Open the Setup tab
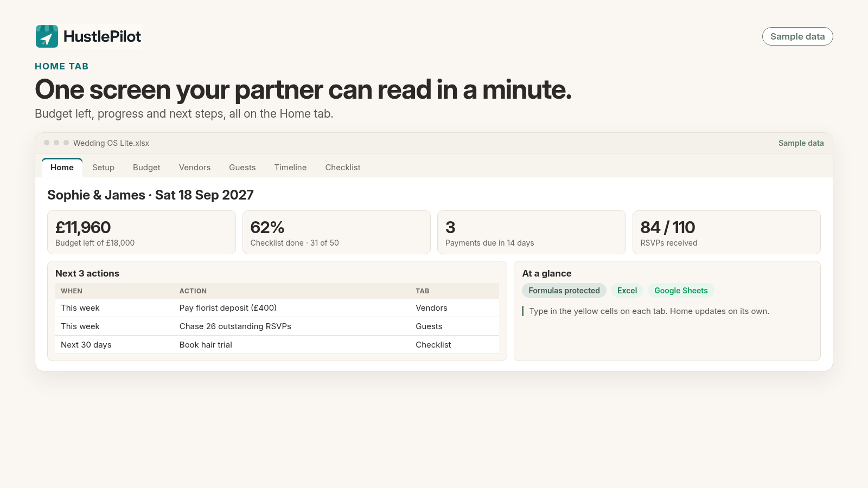The width and height of the screenshot is (868, 488). tap(103, 168)
